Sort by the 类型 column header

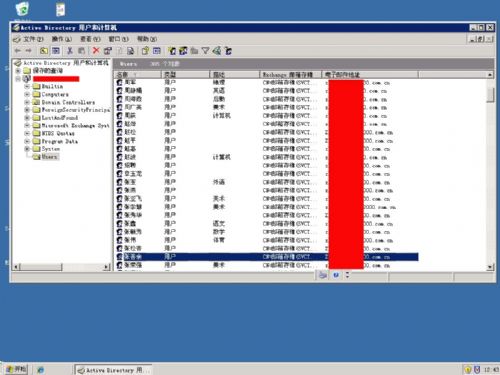click(x=185, y=74)
